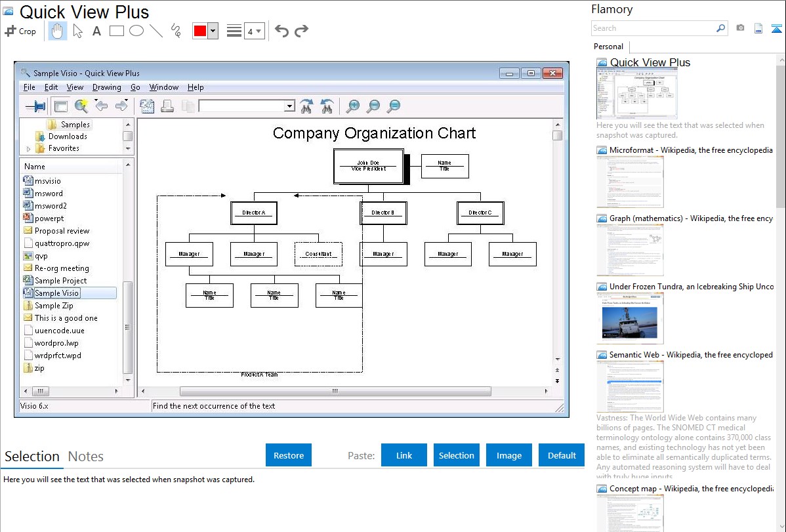Click the find previous binoculars icon
The height and width of the screenshot is (532, 786).
tap(327, 106)
